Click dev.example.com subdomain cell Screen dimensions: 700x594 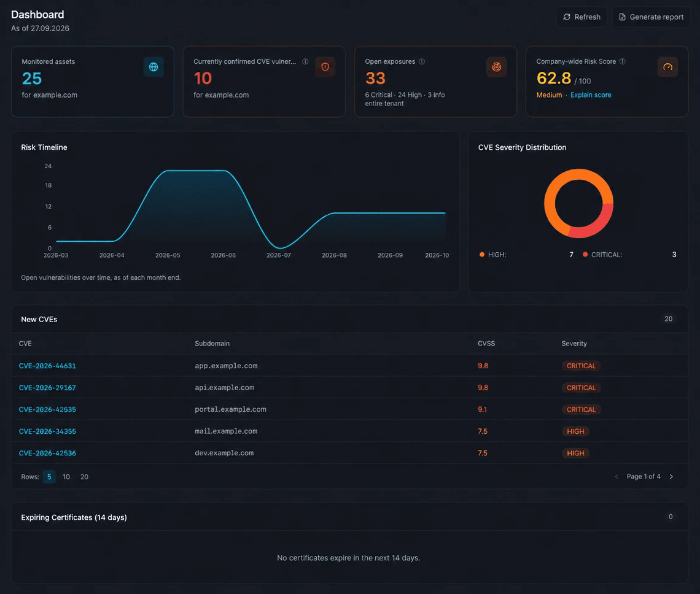224,453
